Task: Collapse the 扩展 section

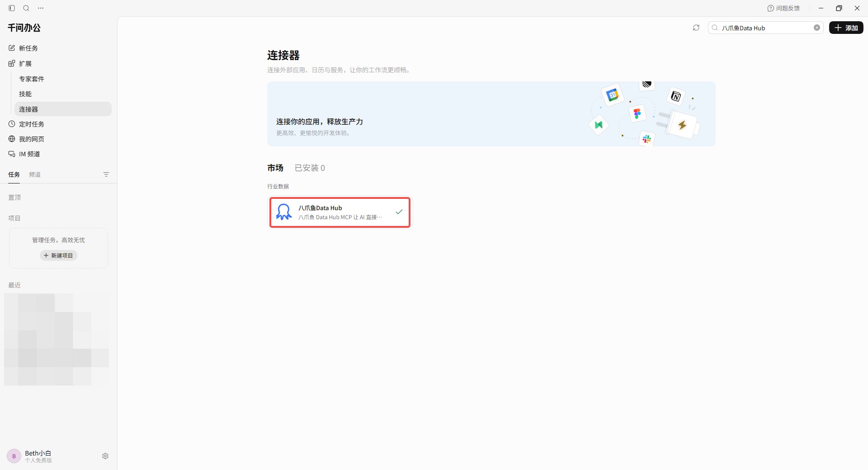Action: 58,63
